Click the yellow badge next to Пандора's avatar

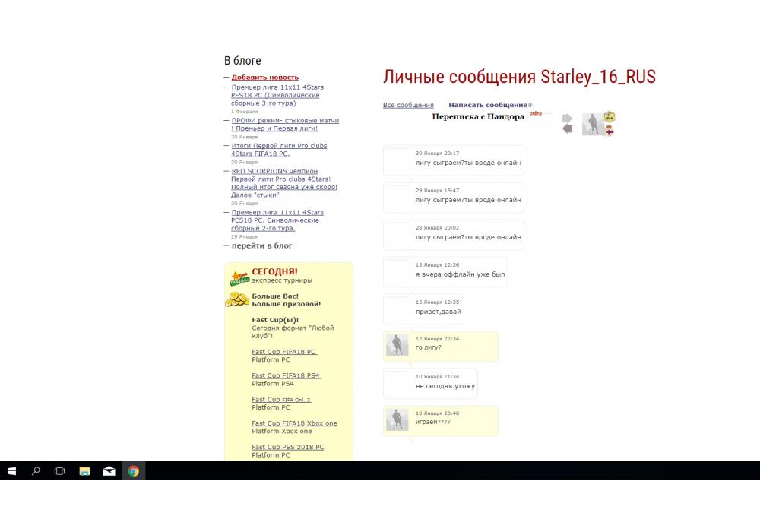pos(610,117)
